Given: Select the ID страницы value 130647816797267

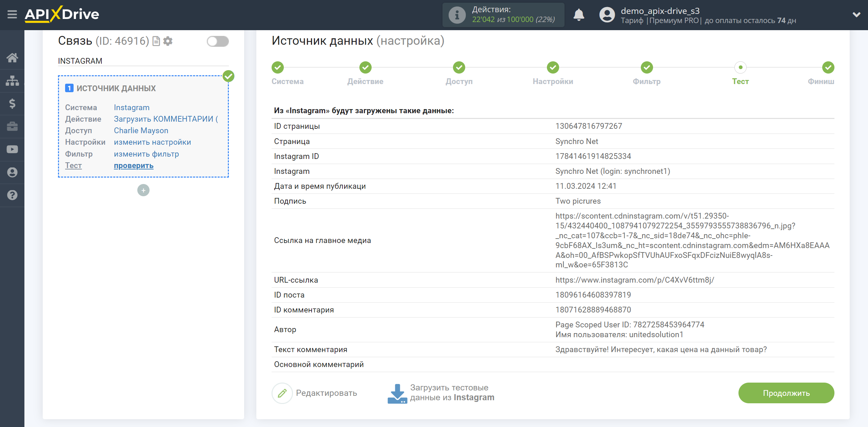Looking at the screenshot, I should pos(589,126).
